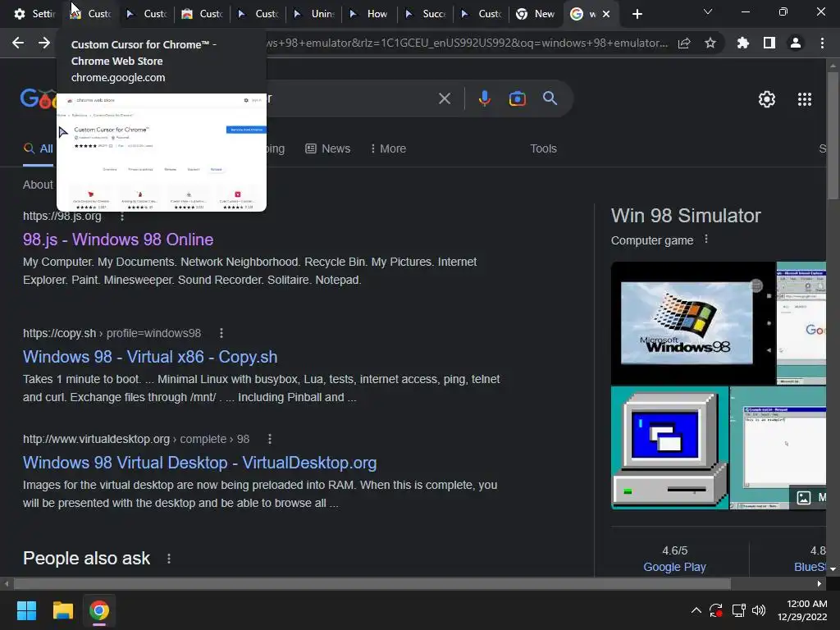840x630 pixels.
Task: Submit the search with the magnifier icon
Action: (550, 98)
